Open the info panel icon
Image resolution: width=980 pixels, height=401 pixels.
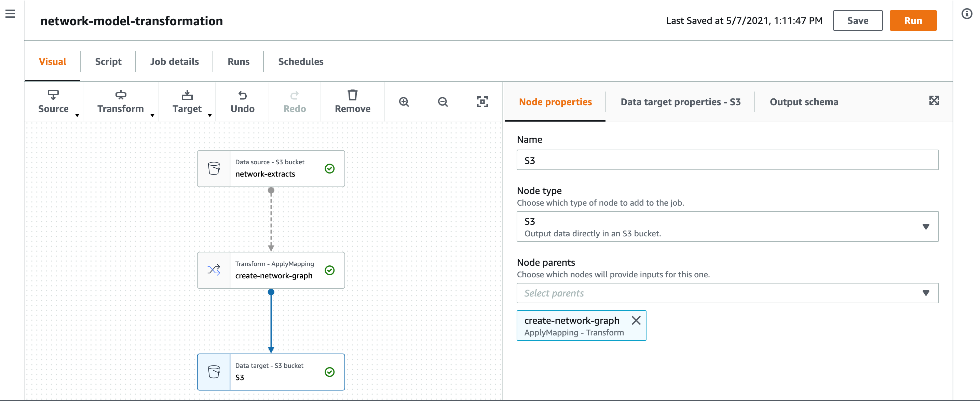(x=967, y=14)
